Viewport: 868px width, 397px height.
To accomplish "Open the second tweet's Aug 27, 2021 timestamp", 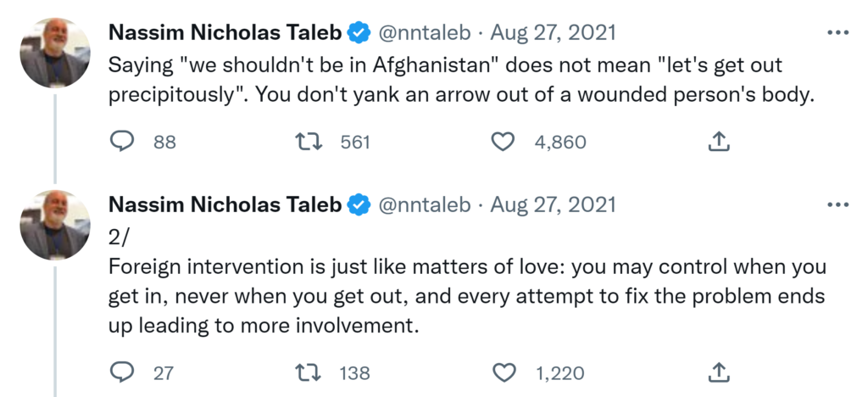I will (553, 204).
